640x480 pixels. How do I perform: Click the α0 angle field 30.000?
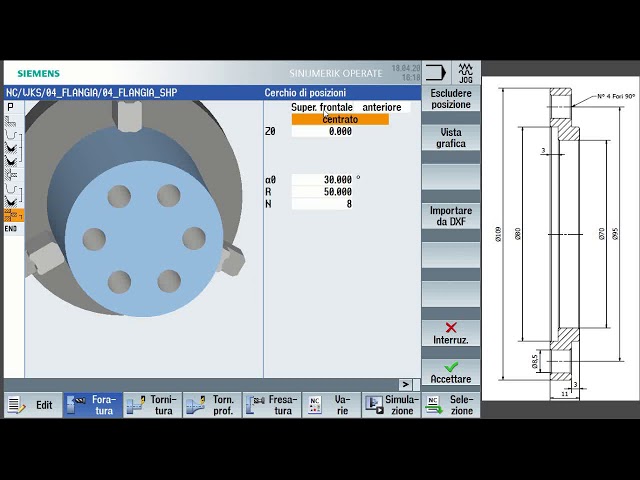(322, 180)
